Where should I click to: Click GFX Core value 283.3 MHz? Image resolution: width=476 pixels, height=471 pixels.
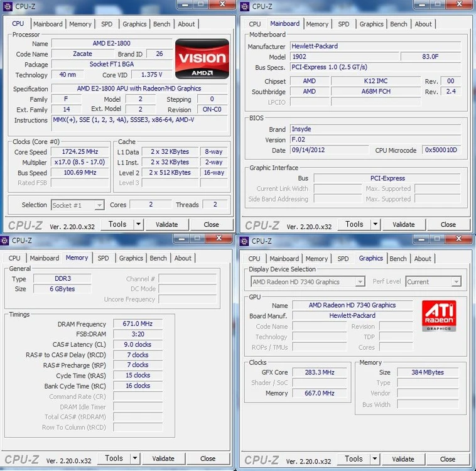coord(320,372)
